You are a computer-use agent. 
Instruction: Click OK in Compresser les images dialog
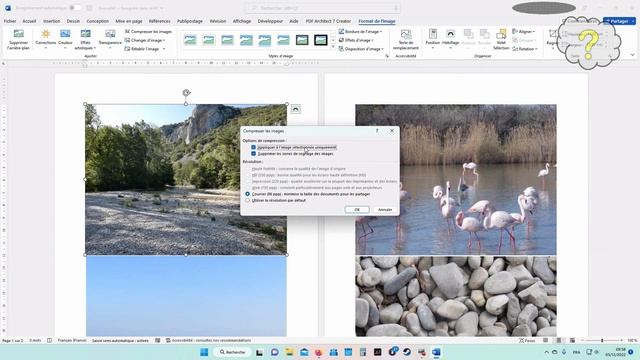click(357, 210)
